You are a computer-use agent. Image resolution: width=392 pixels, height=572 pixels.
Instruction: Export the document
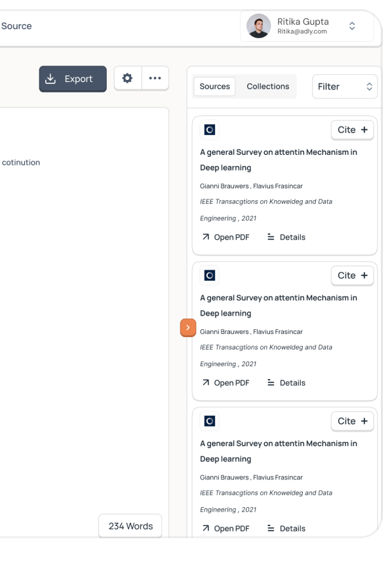[73, 79]
